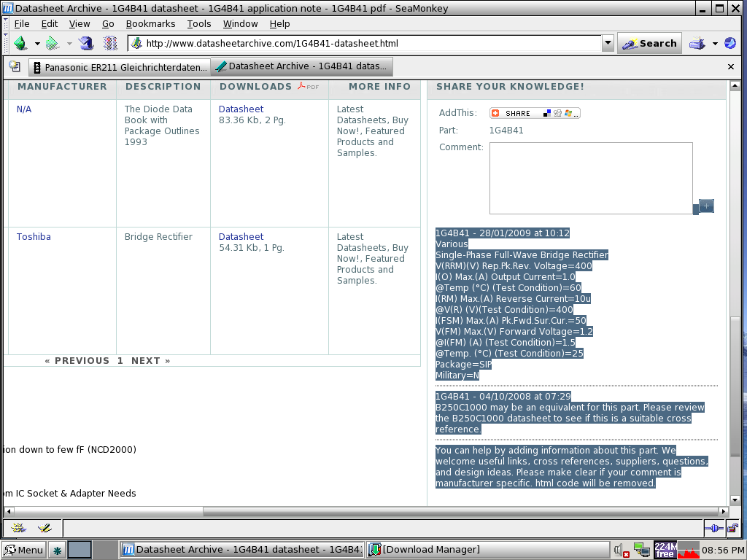The height and width of the screenshot is (560, 747).
Task: Click the Search button
Action: [x=649, y=43]
